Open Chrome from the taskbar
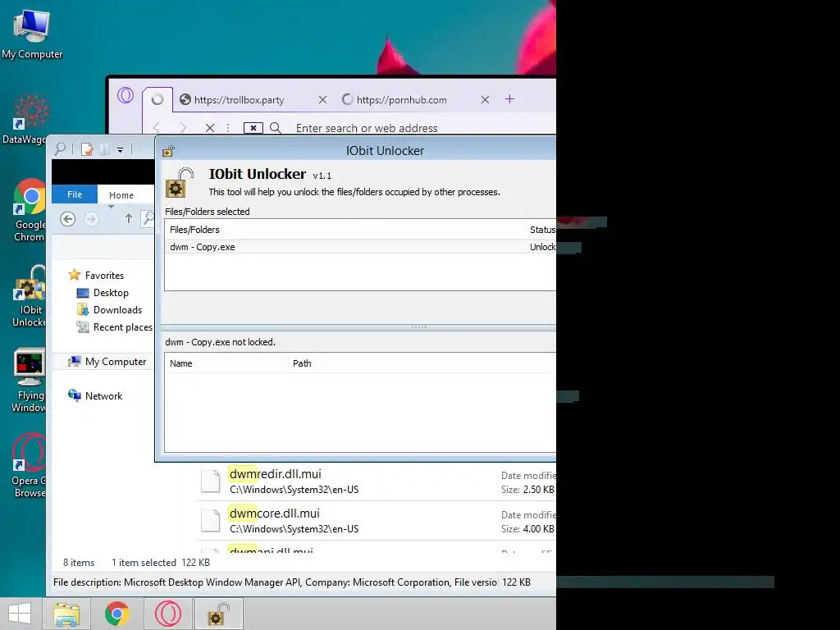This screenshot has height=630, width=840. 116,614
